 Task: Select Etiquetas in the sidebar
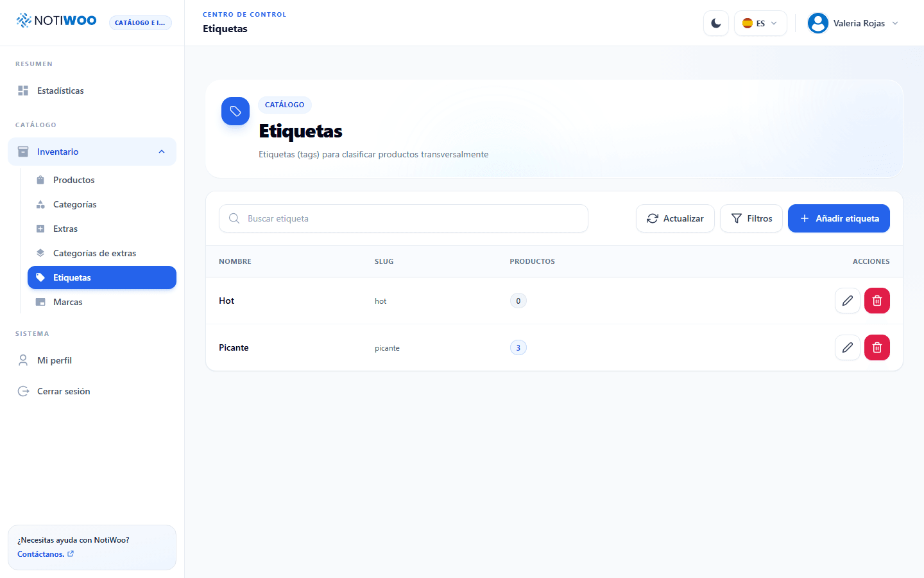click(102, 277)
